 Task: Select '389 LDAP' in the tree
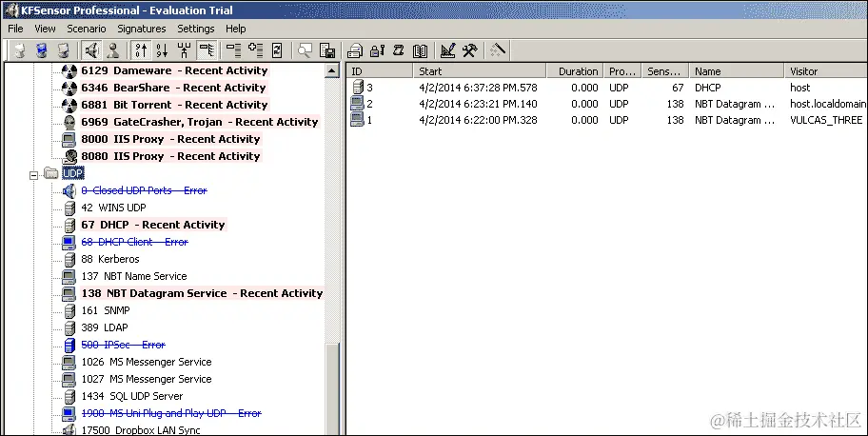pos(105,328)
